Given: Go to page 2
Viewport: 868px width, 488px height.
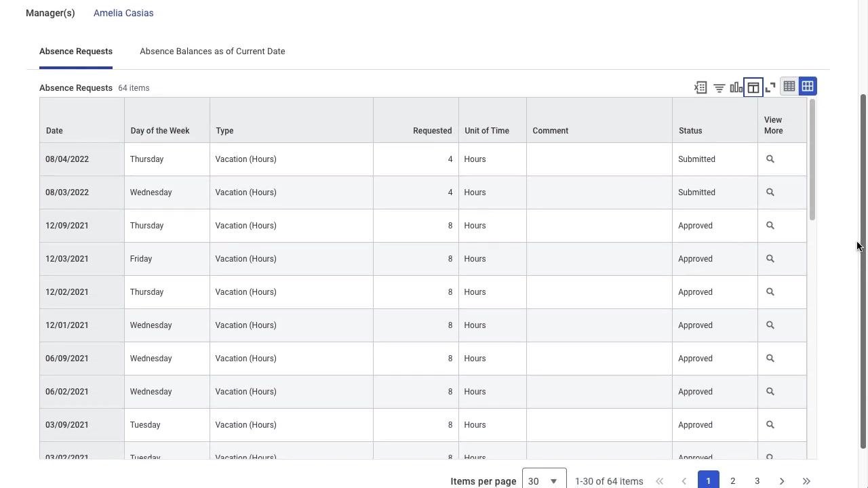Looking at the screenshot, I should click(x=732, y=481).
